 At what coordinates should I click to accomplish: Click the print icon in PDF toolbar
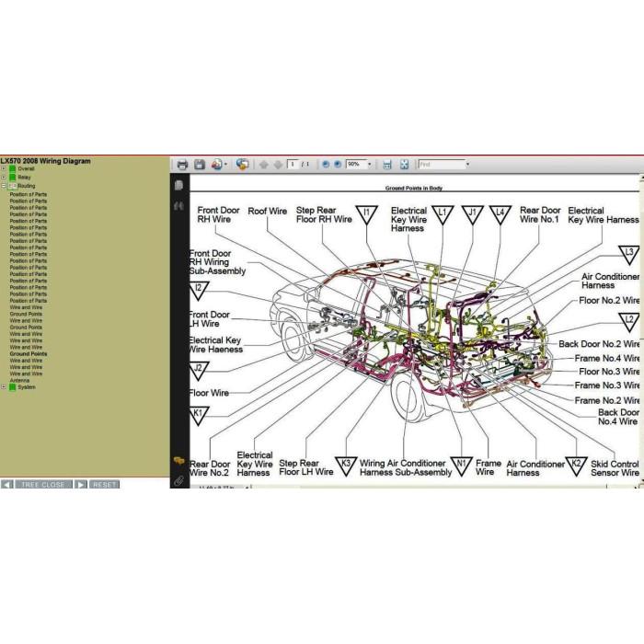tap(182, 165)
